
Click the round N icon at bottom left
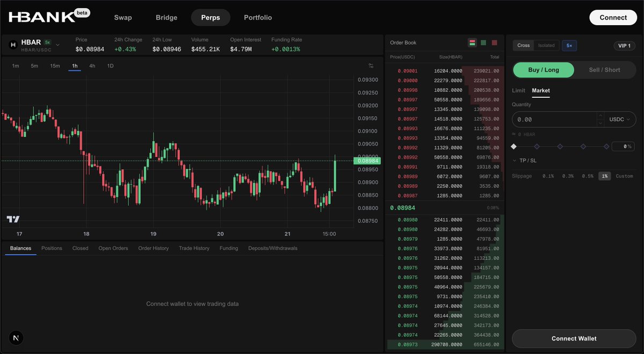pos(17,338)
